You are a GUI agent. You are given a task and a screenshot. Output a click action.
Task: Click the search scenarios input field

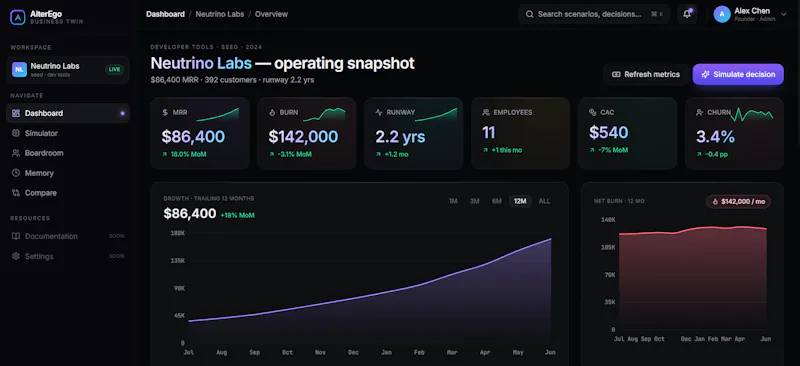(x=593, y=14)
